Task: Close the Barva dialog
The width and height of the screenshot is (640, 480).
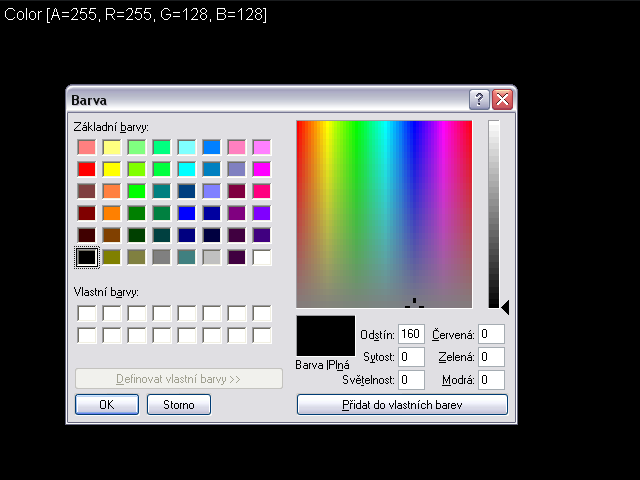Action: click(502, 99)
